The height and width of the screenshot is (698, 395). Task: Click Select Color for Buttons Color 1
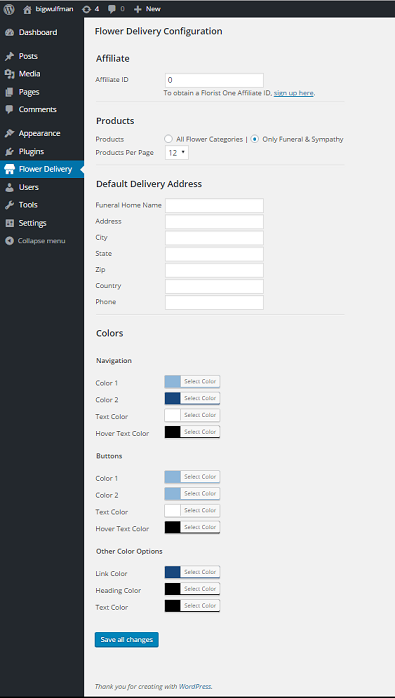point(200,477)
